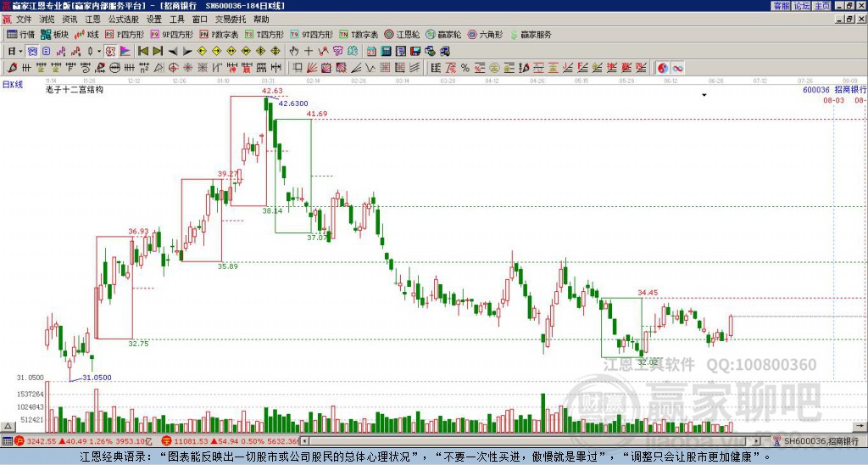Click the 日K线 label on the chart
The width and height of the screenshot is (868, 465).
(x=12, y=85)
